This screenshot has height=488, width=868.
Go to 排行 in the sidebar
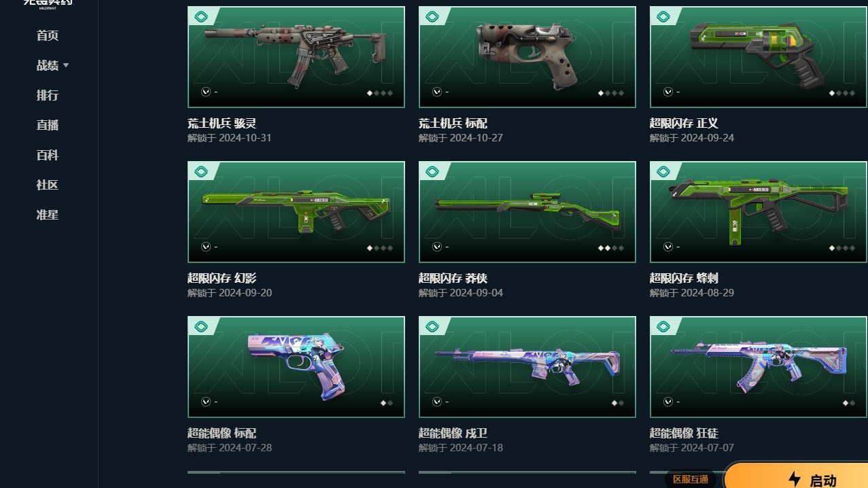[48, 95]
